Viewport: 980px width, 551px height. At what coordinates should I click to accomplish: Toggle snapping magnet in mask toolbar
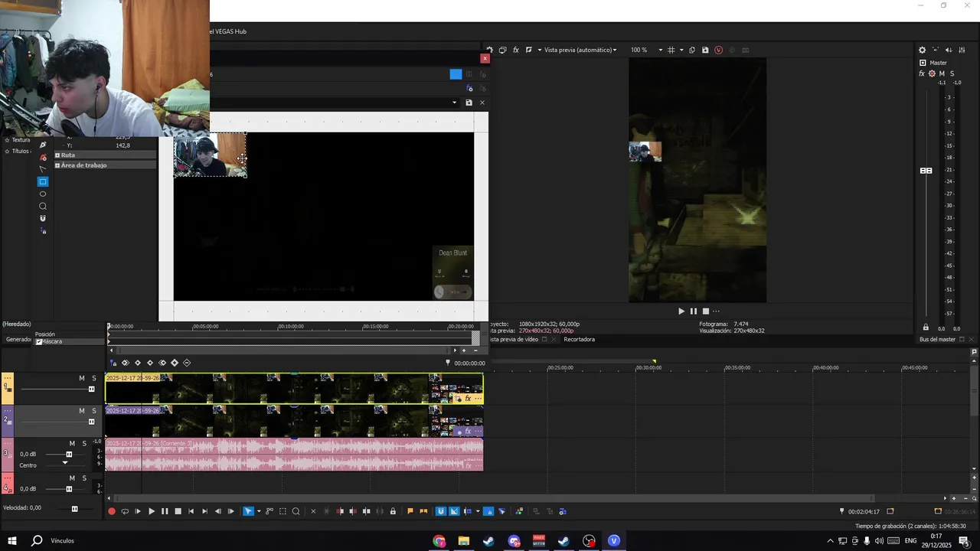(x=43, y=218)
